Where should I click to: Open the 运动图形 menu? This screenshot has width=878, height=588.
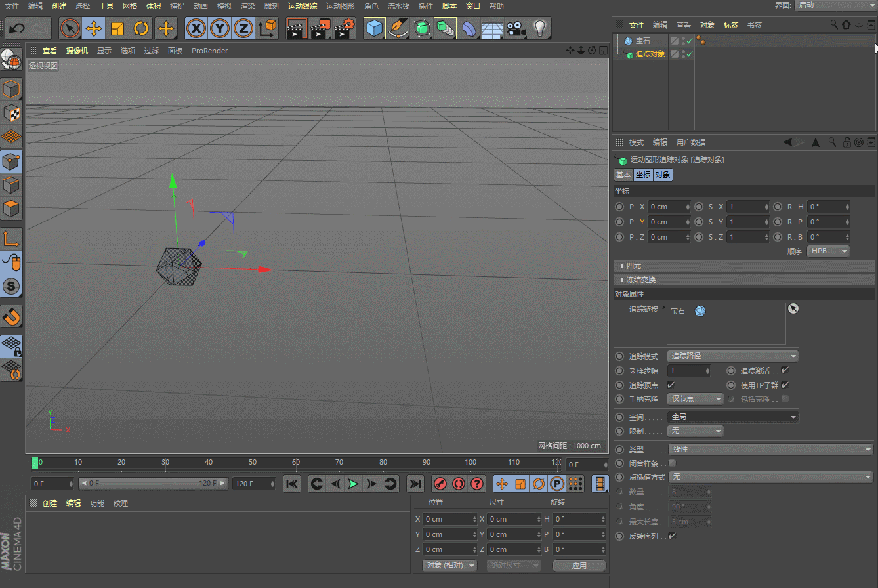point(340,6)
